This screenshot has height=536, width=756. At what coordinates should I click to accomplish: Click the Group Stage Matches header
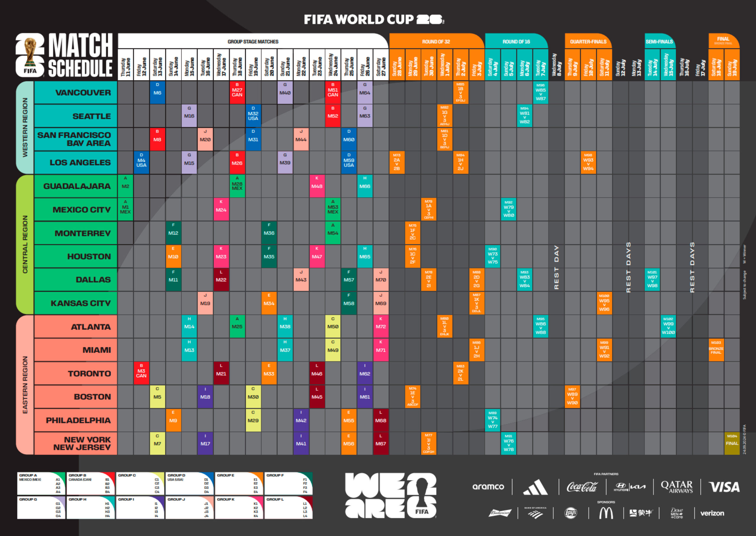click(253, 42)
